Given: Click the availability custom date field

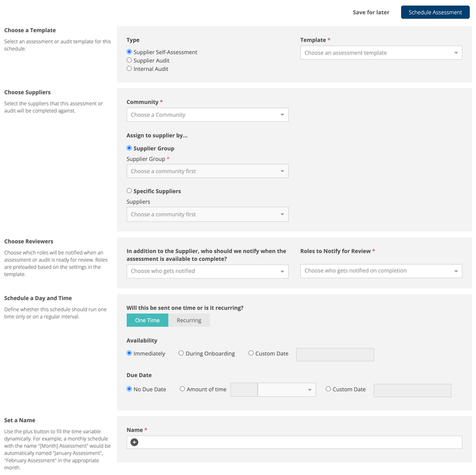Looking at the screenshot, I should click(x=335, y=354).
